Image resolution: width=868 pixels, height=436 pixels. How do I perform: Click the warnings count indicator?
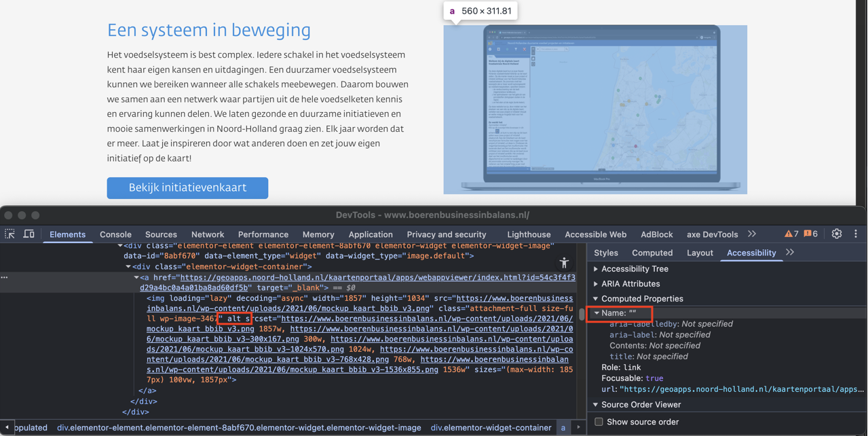[791, 234]
